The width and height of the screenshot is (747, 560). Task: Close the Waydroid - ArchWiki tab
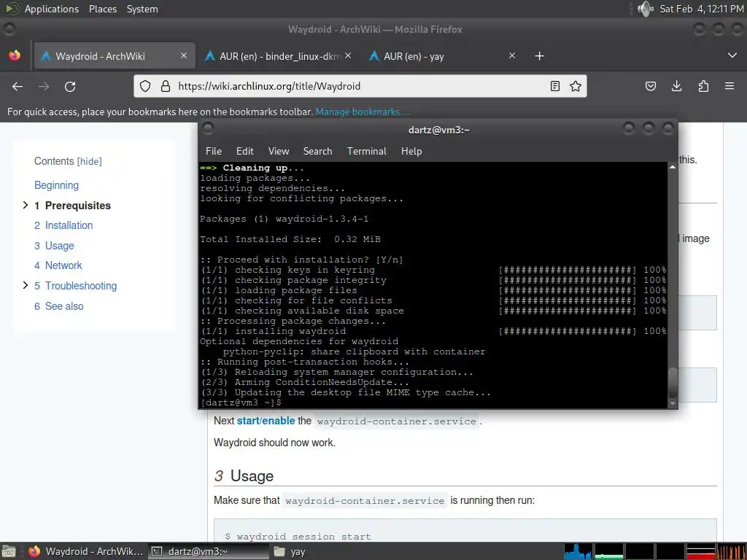(184, 55)
